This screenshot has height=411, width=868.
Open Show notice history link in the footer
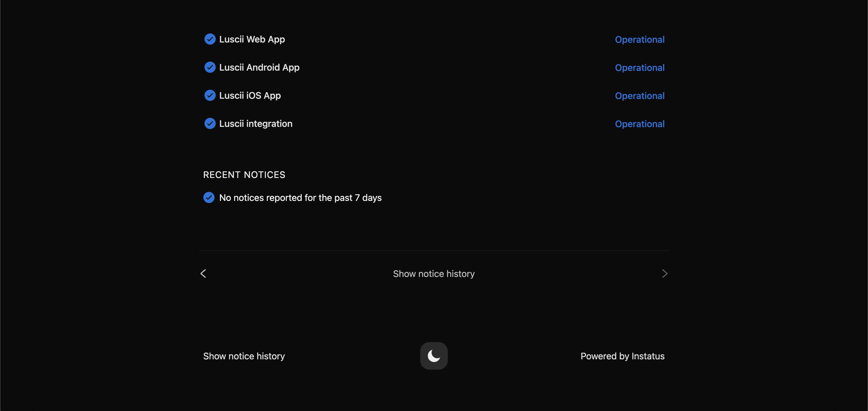click(x=244, y=356)
